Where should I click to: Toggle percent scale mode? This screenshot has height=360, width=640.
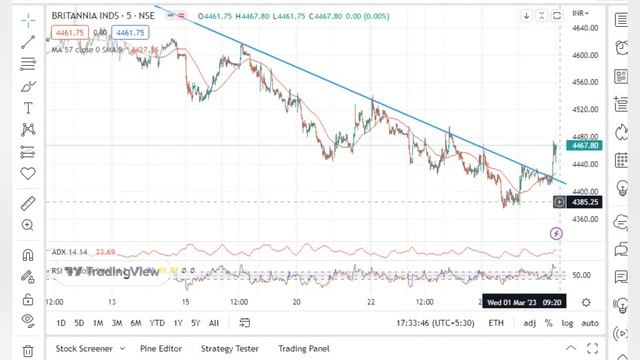coord(549,323)
